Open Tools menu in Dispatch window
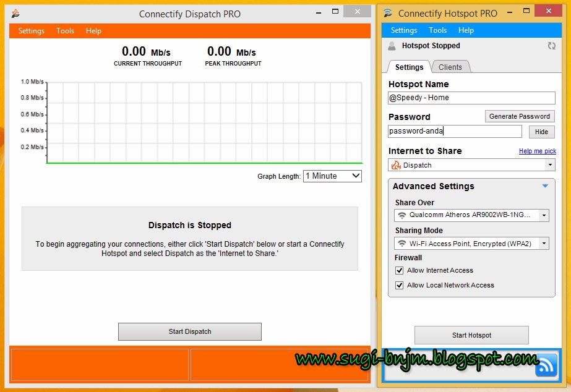The height and width of the screenshot is (392, 571). coord(65,31)
